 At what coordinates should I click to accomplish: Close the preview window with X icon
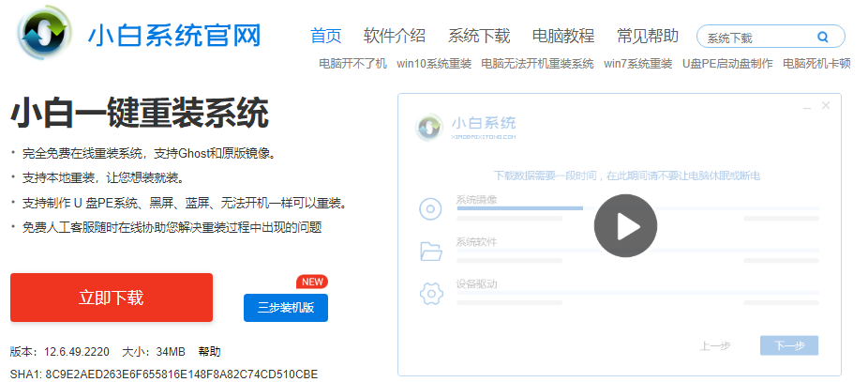click(x=826, y=106)
